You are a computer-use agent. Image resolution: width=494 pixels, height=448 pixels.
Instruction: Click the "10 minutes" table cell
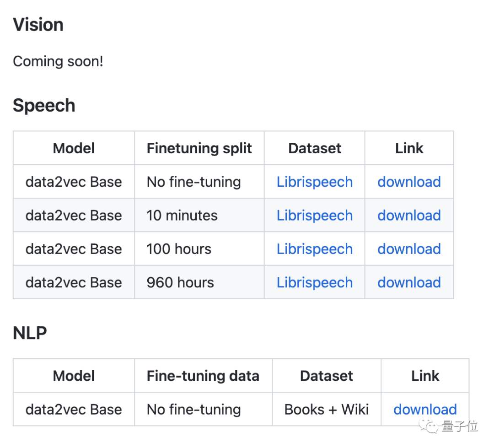[x=182, y=215]
